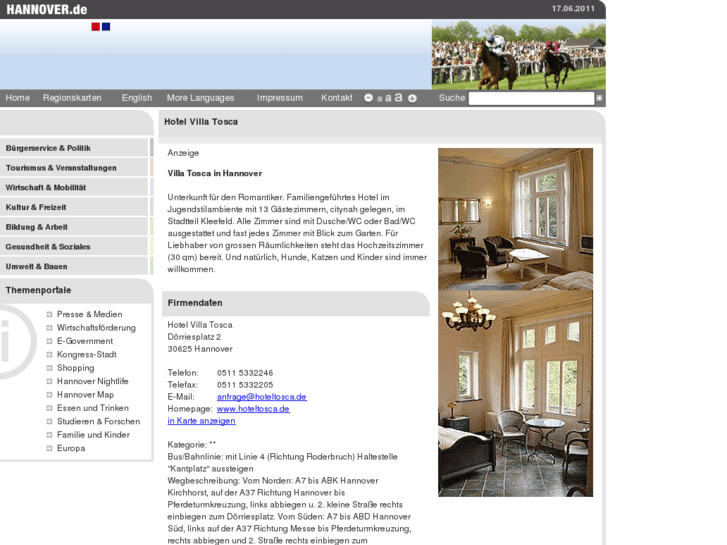Open Hannover Map portal link
The image size is (727, 545).
pos(85,395)
